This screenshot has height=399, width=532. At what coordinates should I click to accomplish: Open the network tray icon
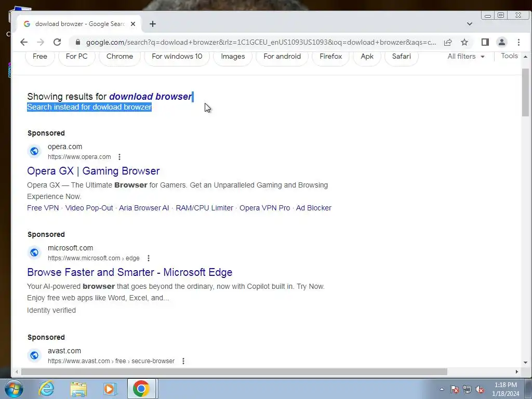point(467,389)
